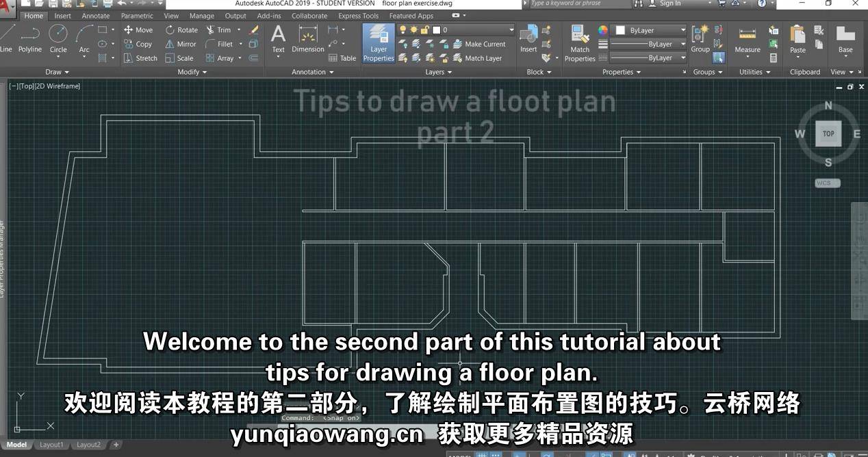The image size is (868, 457).
Task: Activate the Copy tool
Action: coord(138,44)
